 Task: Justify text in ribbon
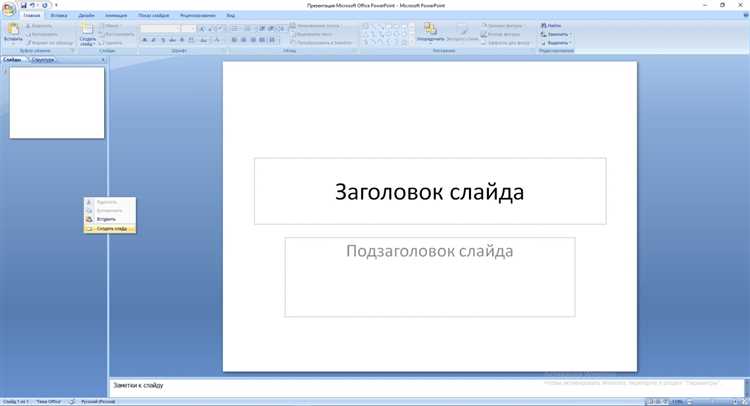point(262,40)
